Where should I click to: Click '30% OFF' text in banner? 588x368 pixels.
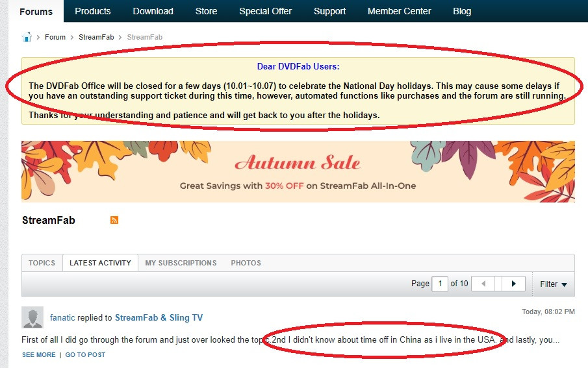284,186
